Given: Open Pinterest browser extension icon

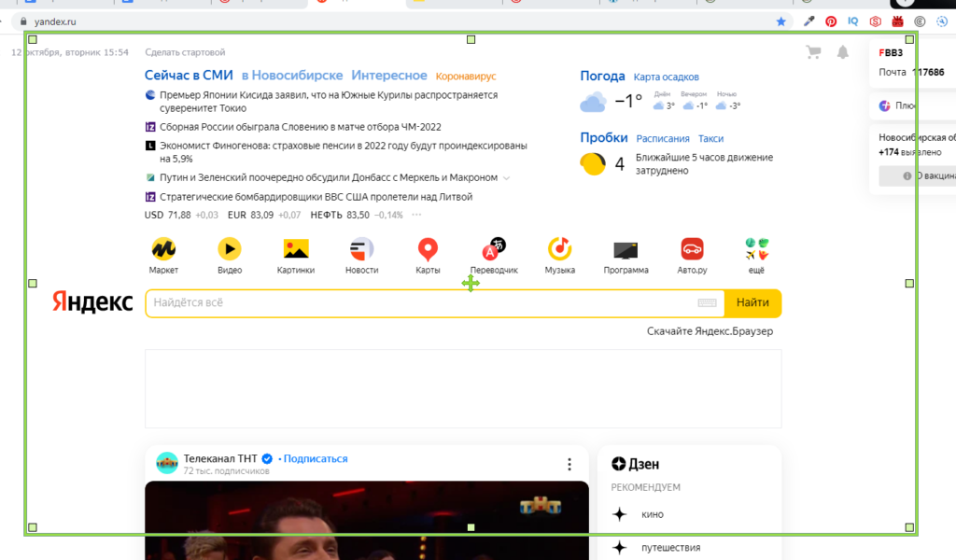Looking at the screenshot, I should [x=831, y=21].
